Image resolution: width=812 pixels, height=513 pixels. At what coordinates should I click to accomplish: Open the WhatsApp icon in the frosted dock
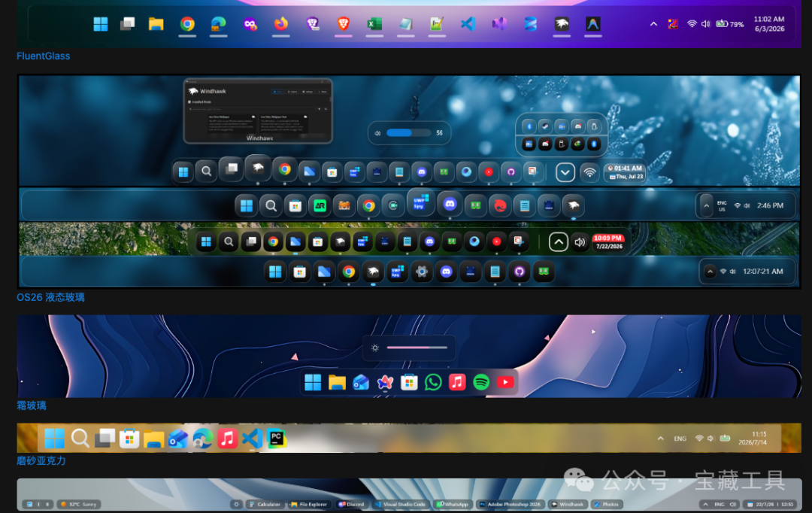pyautogui.click(x=433, y=382)
